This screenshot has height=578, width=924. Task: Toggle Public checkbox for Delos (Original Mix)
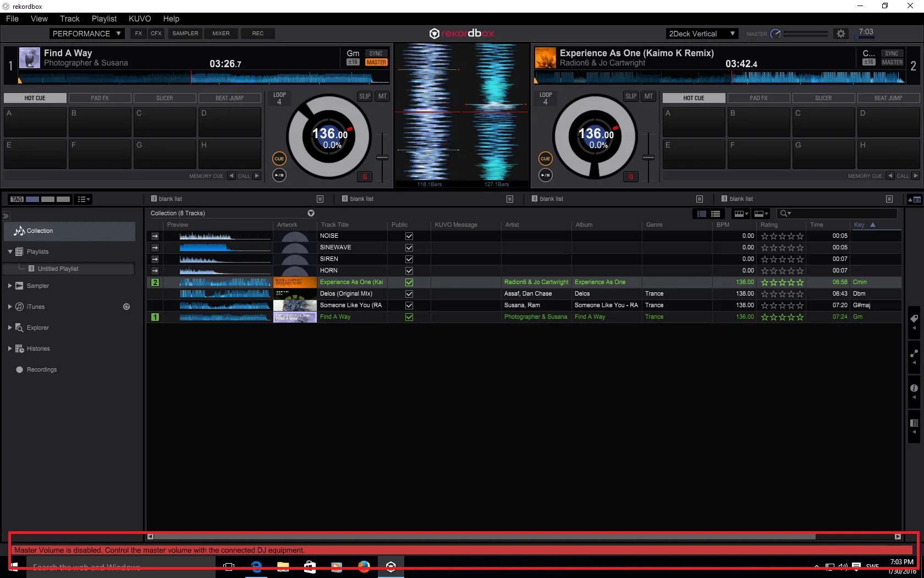tap(409, 294)
